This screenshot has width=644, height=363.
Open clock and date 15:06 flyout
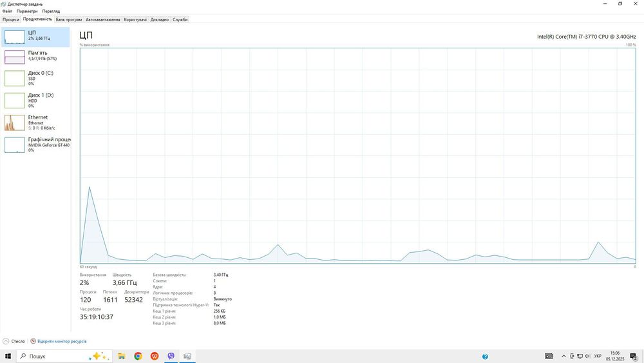615,356
